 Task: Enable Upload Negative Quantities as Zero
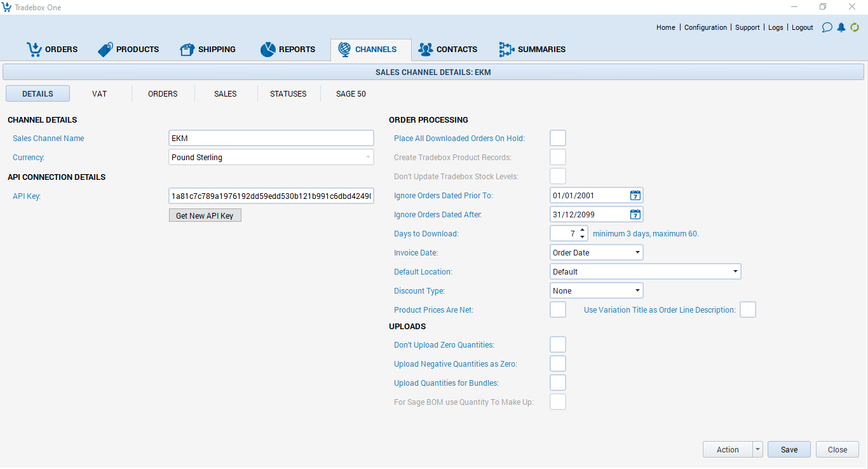(558, 364)
